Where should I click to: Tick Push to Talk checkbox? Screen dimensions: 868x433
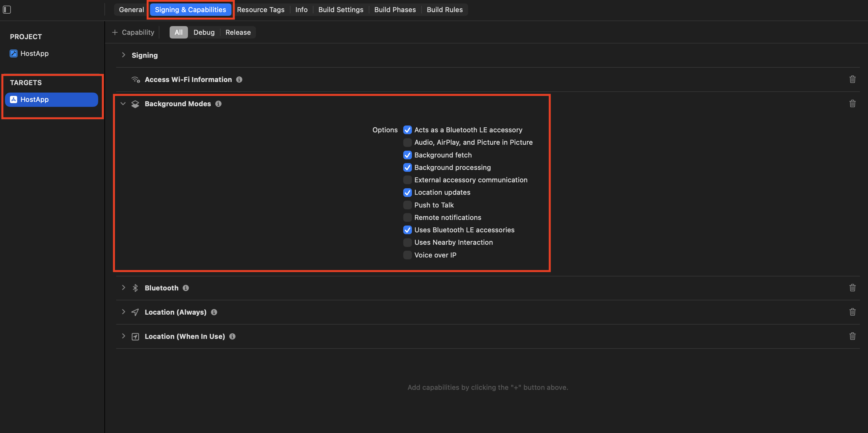pos(407,205)
